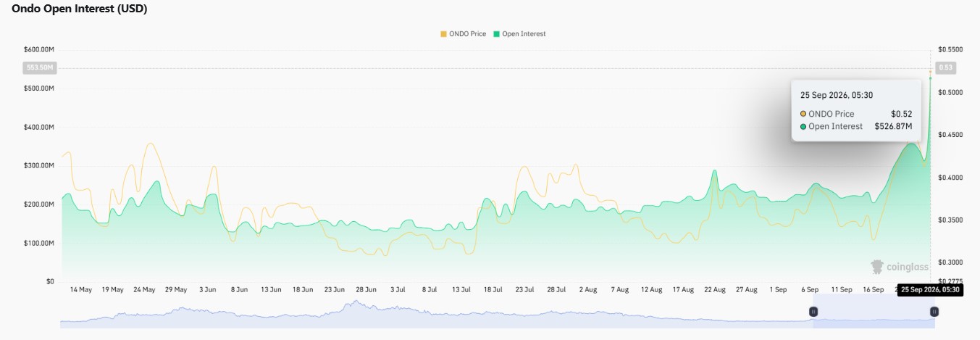Click the 14 May date label
Viewport: 980px width, 340px height.
click(x=80, y=289)
